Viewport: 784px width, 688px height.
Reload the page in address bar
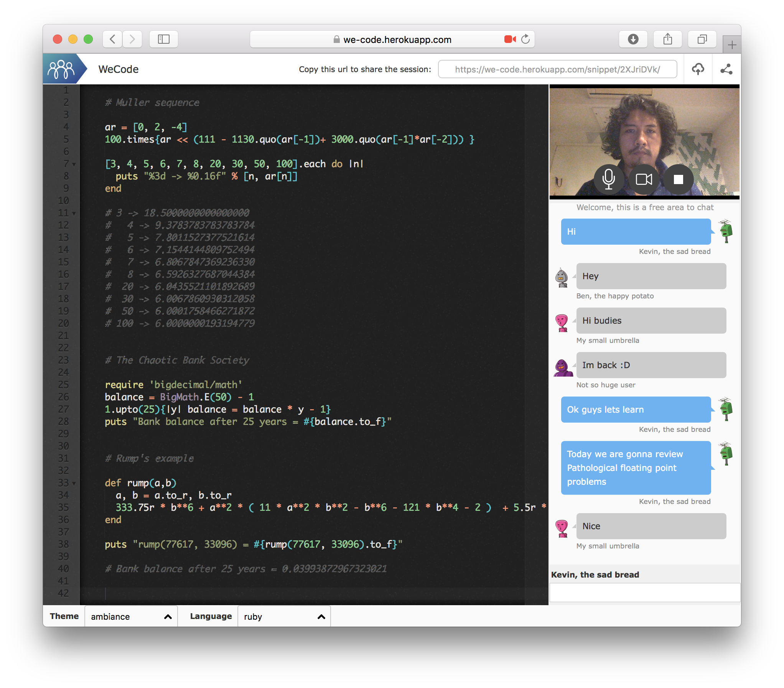(525, 39)
